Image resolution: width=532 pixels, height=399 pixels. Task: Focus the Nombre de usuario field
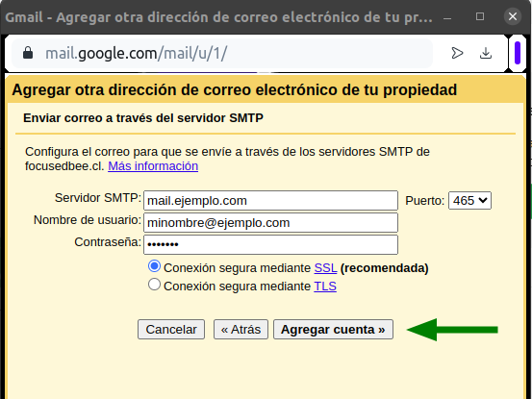coord(270,222)
